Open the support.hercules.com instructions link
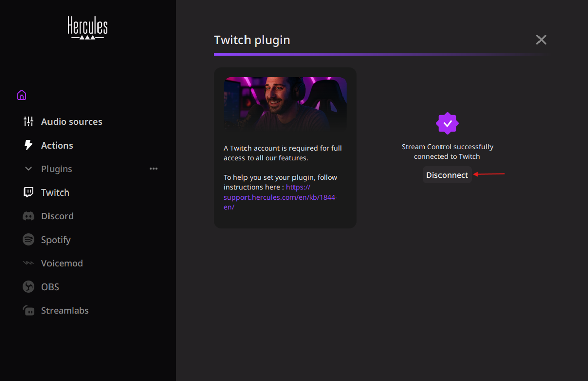 [x=280, y=197]
